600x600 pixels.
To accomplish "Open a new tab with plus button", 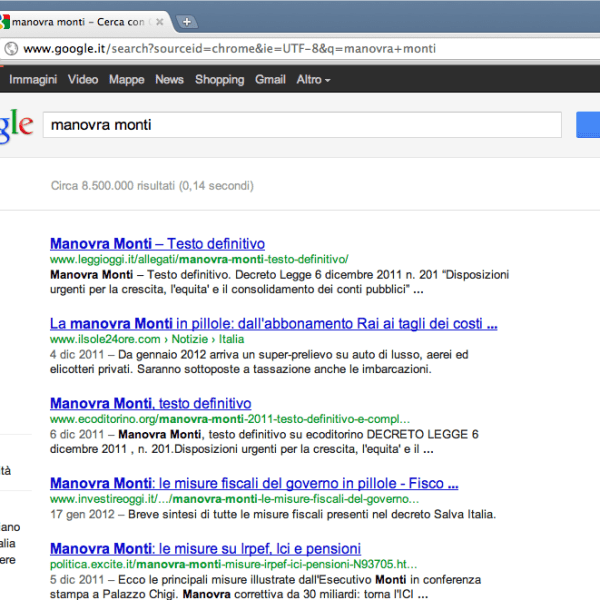I will 187,22.
